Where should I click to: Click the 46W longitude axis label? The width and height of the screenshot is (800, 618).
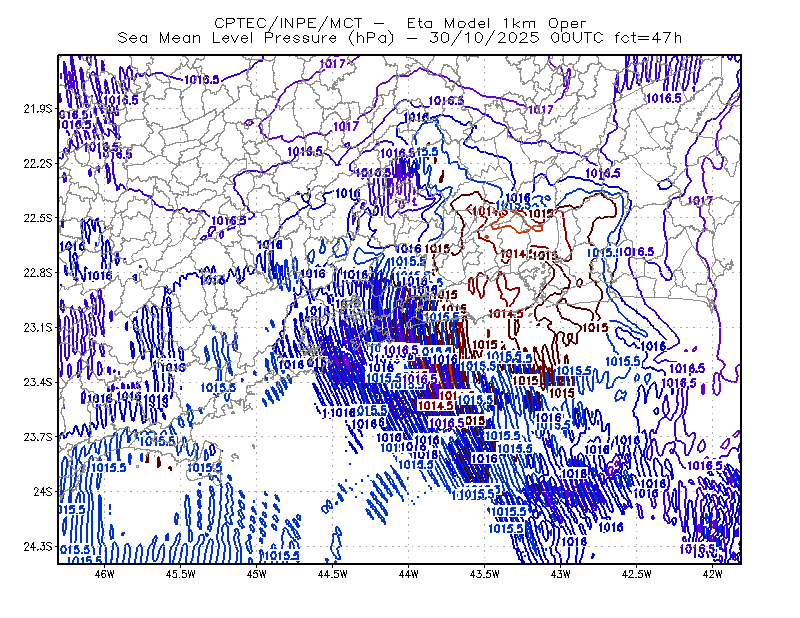tap(105, 574)
